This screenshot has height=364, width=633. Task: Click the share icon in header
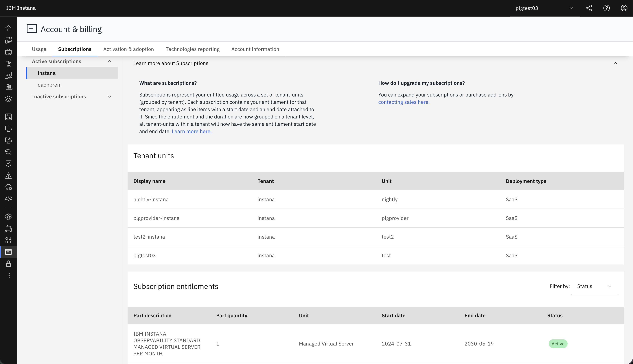[589, 8]
